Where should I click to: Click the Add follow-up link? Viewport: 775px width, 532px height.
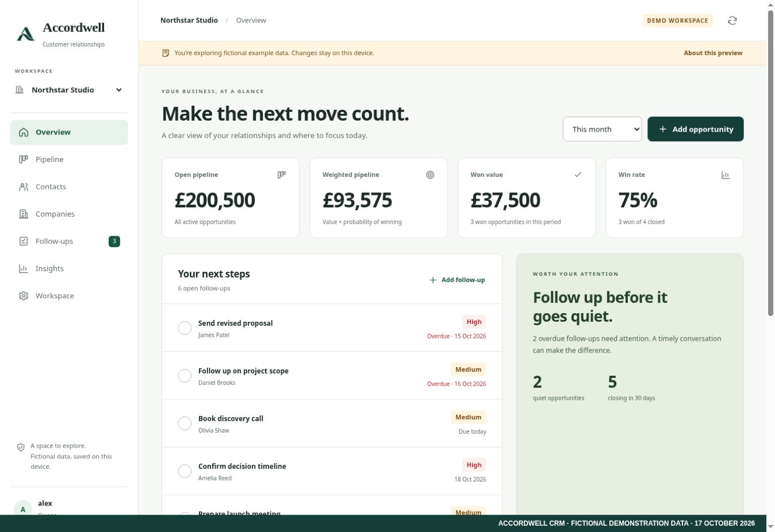[457, 280]
